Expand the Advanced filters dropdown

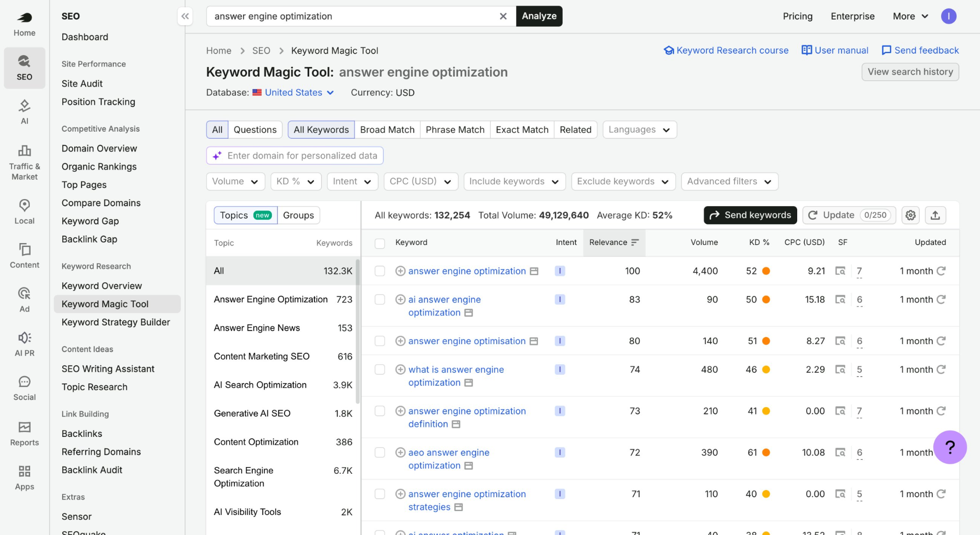(729, 181)
